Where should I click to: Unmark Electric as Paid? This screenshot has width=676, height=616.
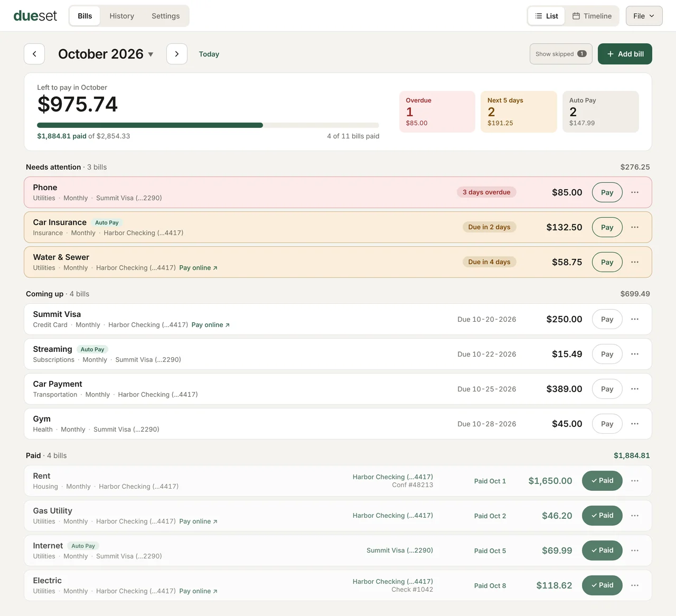(602, 585)
